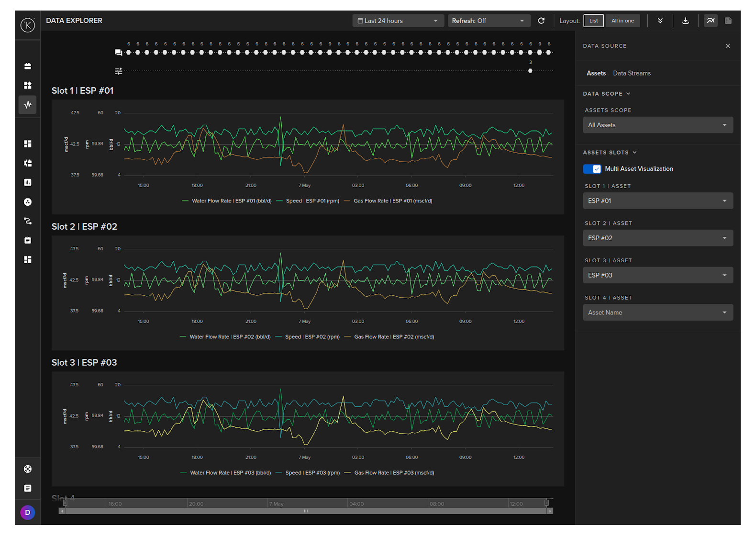756x536 pixels.
Task: Close the Data Source panel
Action: pos(727,46)
